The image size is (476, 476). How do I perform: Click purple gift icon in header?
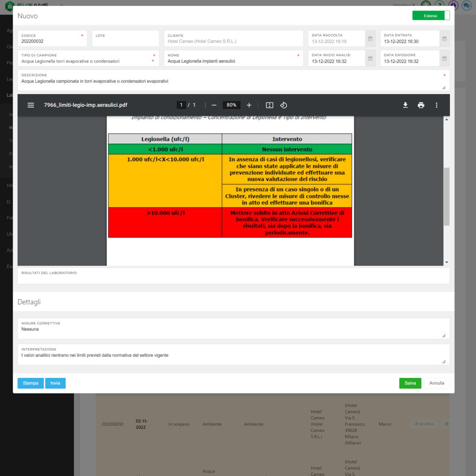[453, 5]
